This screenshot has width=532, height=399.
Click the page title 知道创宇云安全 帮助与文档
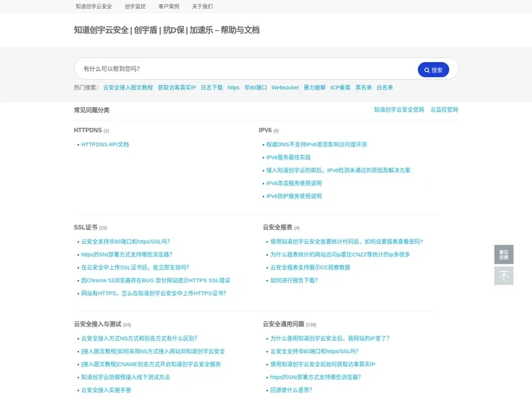166,30
